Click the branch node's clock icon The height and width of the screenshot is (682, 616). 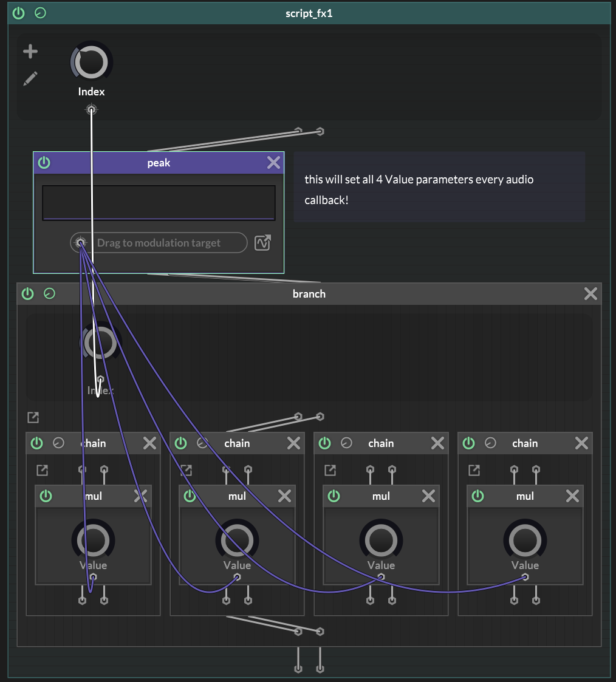coord(50,294)
